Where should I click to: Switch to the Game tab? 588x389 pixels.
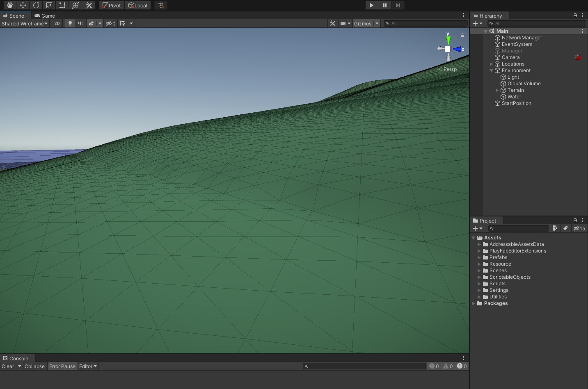45,16
